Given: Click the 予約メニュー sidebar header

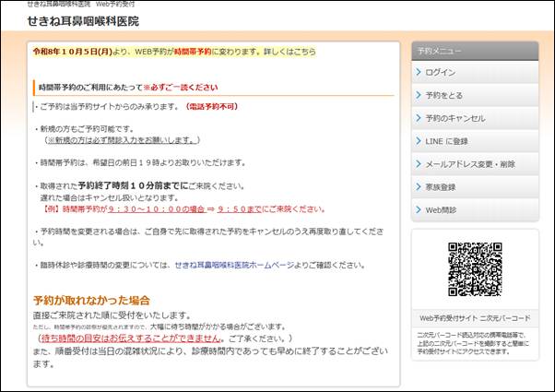Looking at the screenshot, I should [x=475, y=51].
